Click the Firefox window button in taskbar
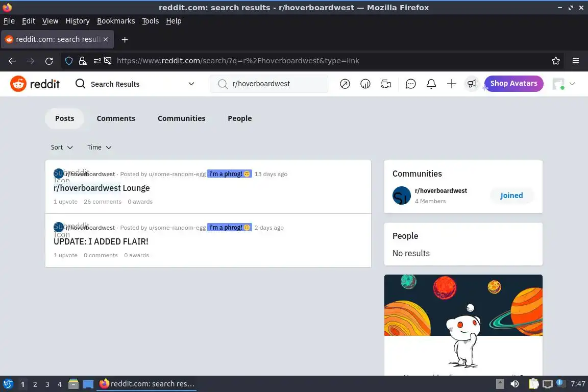 [146, 384]
